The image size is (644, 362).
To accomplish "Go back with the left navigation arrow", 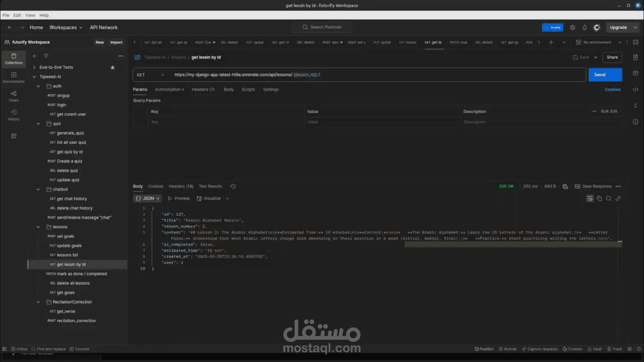I will [x=10, y=27].
